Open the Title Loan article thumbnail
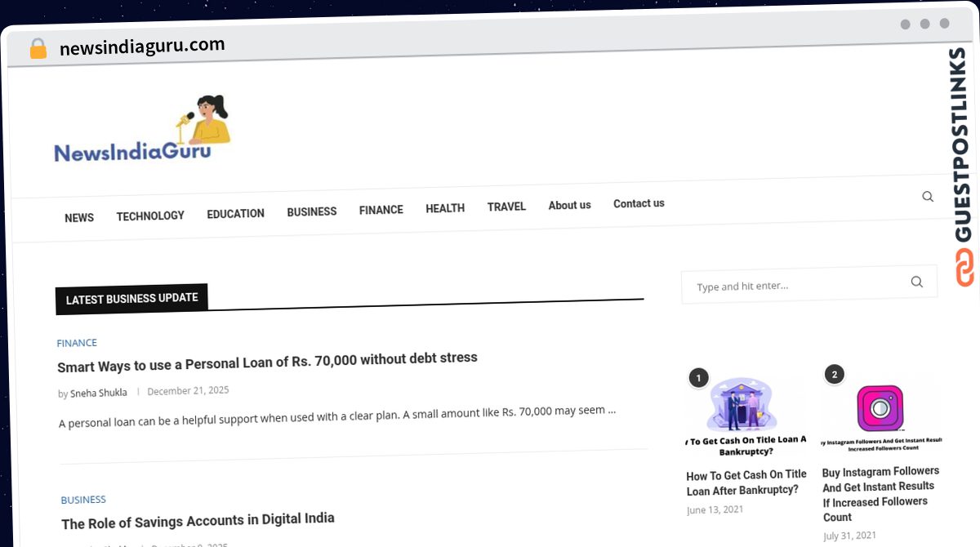Screen dimensions: 980x547 tap(746, 415)
